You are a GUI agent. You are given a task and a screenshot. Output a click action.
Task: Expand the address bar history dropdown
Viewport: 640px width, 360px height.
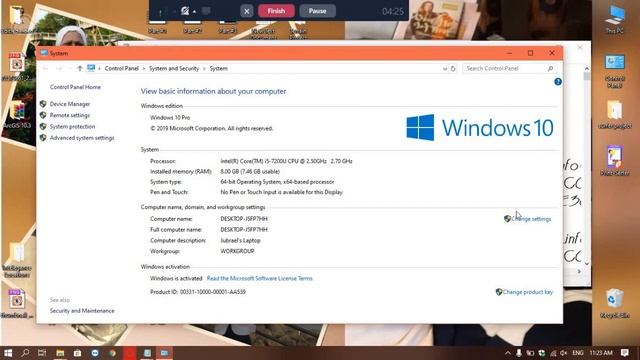point(445,69)
